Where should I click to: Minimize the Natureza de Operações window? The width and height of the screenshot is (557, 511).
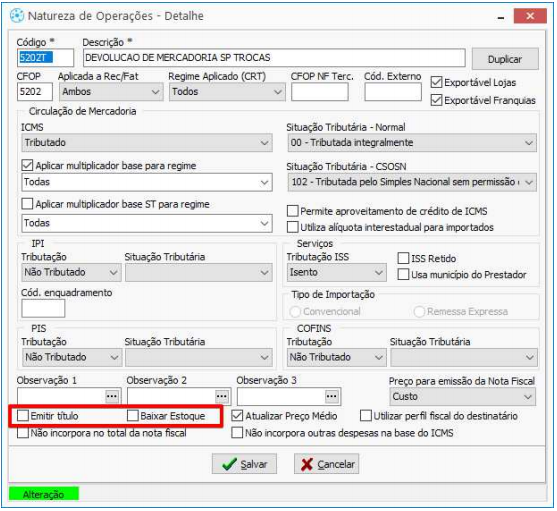coord(501,17)
